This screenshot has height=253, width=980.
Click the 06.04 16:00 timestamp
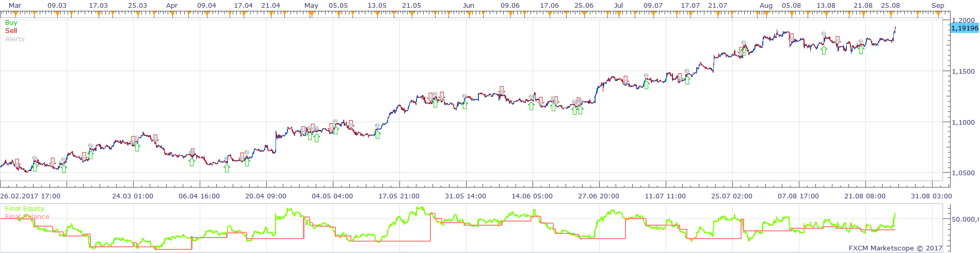(x=199, y=196)
